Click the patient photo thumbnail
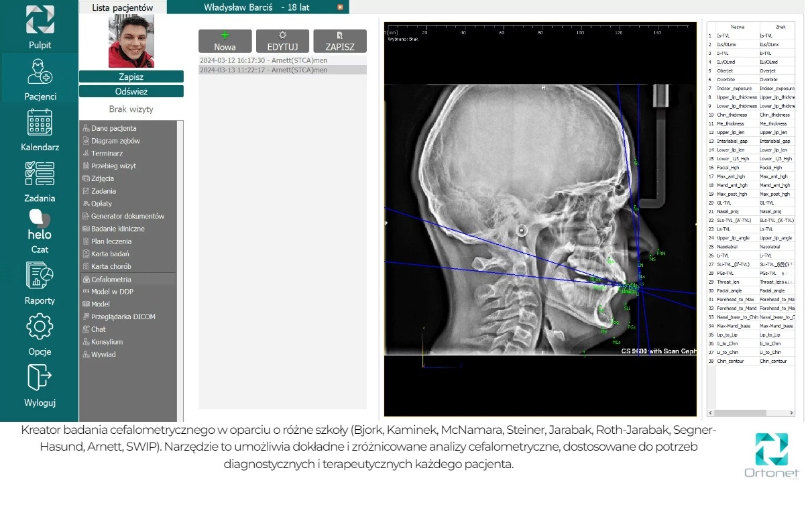Image resolution: width=812 pixels, height=511 pixels. 131,42
